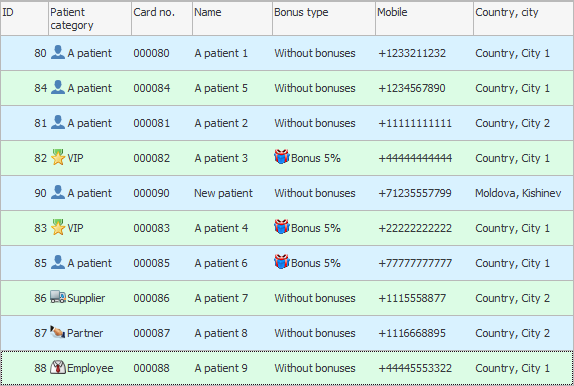
Task: Click card number 000086
Action: click(x=151, y=298)
